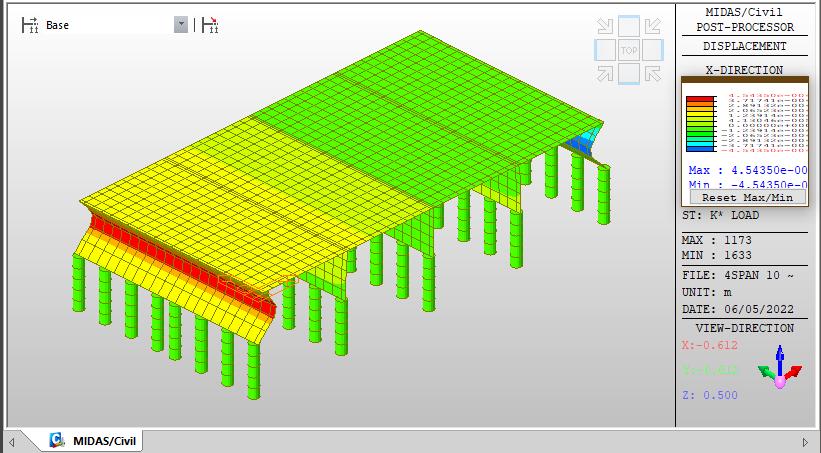Click the stage icon with the red arrow
The width and height of the screenshot is (821, 453).
[x=210, y=25]
